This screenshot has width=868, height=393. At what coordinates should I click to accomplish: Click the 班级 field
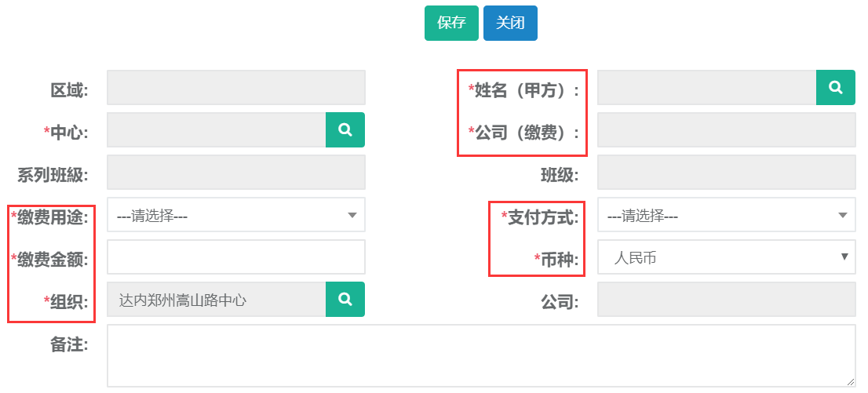(726, 173)
